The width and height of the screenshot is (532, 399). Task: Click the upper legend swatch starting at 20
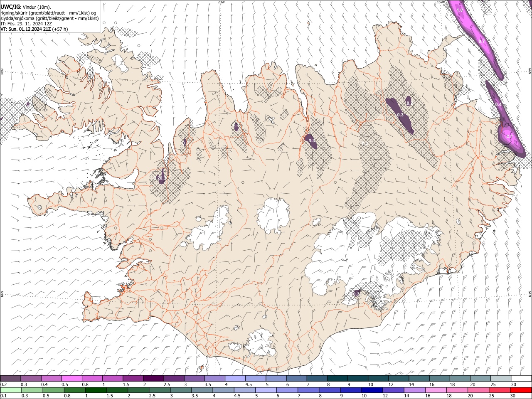(480, 378)
